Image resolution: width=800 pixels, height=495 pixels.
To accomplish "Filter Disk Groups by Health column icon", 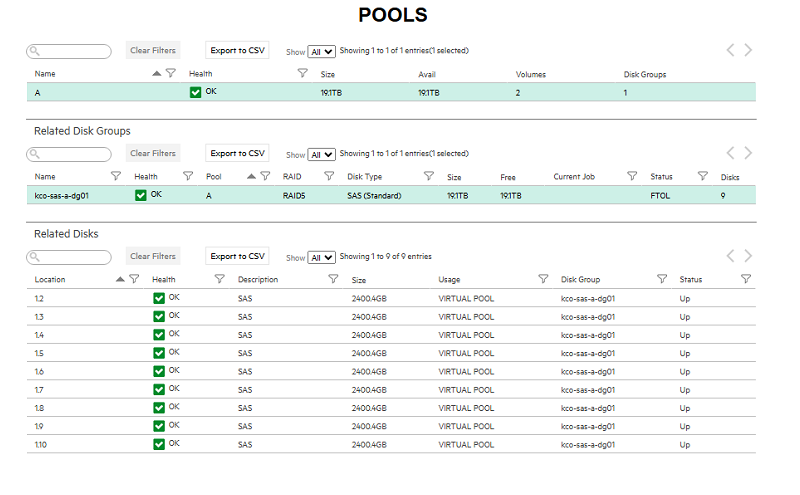I will tap(188, 176).
